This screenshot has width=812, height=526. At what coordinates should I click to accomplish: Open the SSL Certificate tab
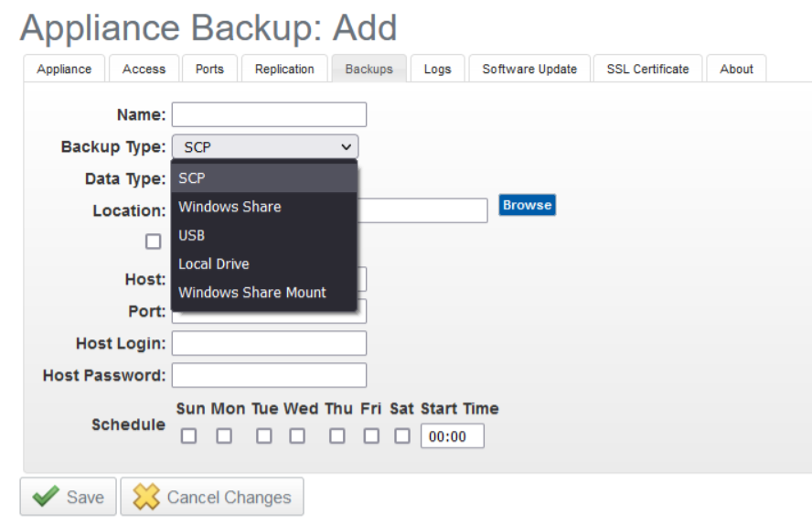[x=647, y=69]
